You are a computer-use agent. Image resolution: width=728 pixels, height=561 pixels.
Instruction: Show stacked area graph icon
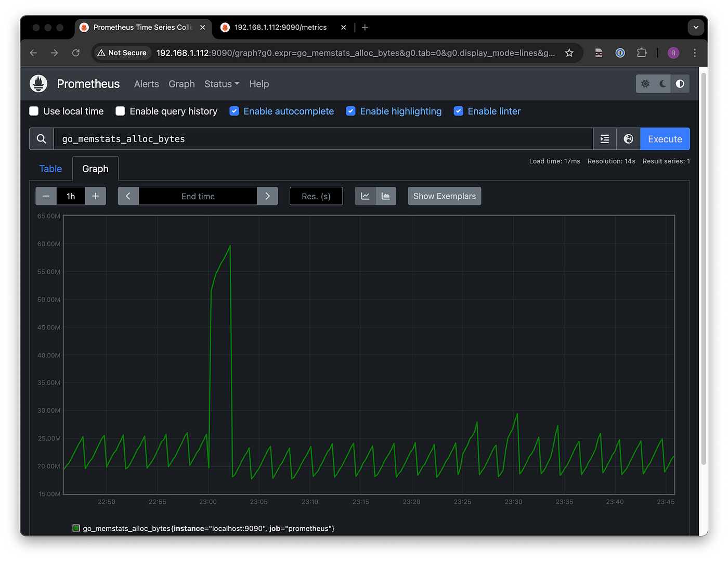[386, 196]
